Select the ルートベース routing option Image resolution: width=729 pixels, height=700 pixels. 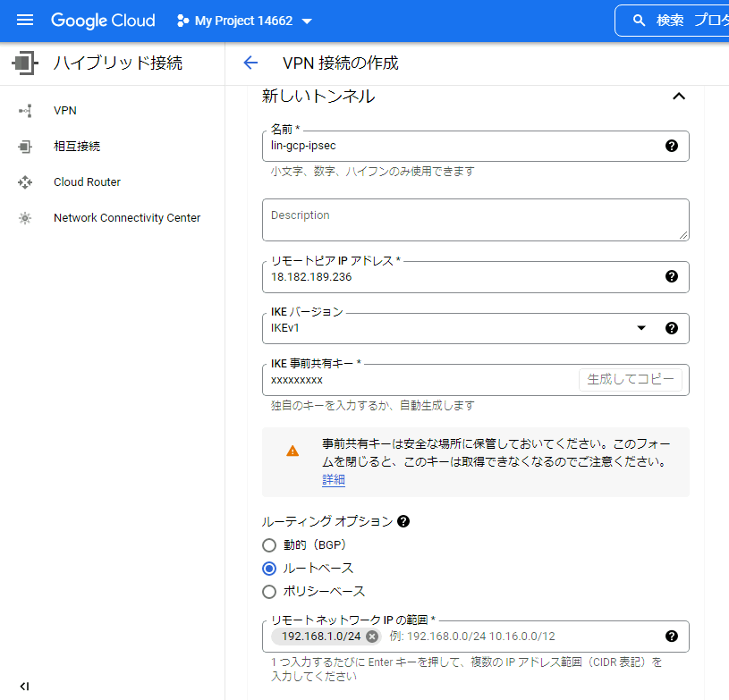(269, 568)
